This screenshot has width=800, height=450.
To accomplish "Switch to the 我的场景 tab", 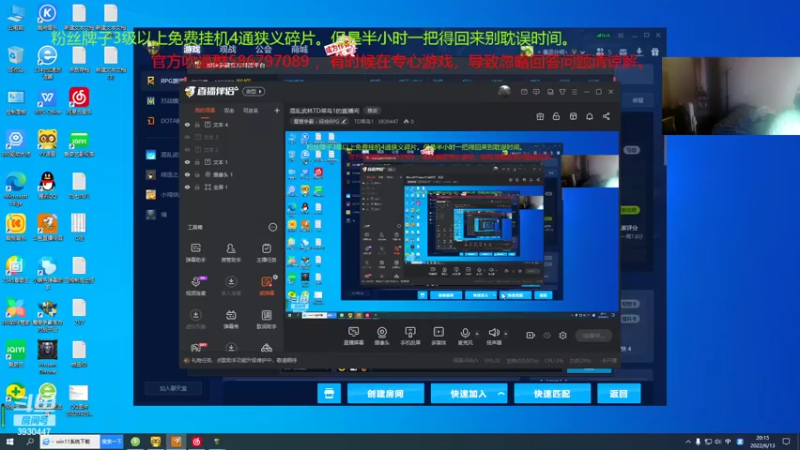I will [x=205, y=110].
